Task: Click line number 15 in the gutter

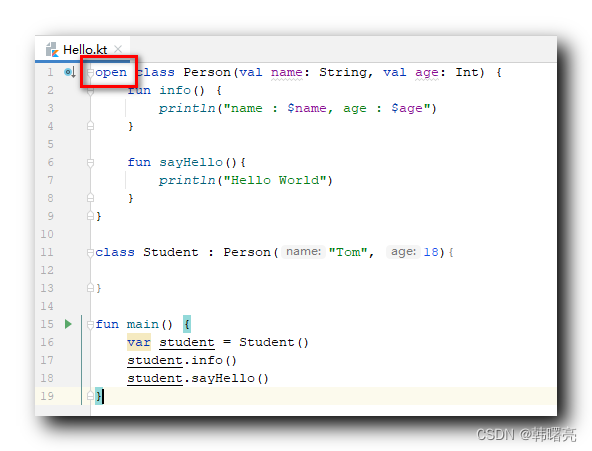Action: click(47, 324)
